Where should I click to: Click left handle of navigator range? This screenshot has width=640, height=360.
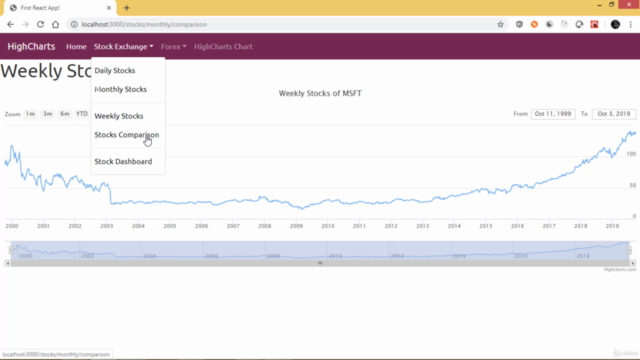pyautogui.click(x=11, y=250)
